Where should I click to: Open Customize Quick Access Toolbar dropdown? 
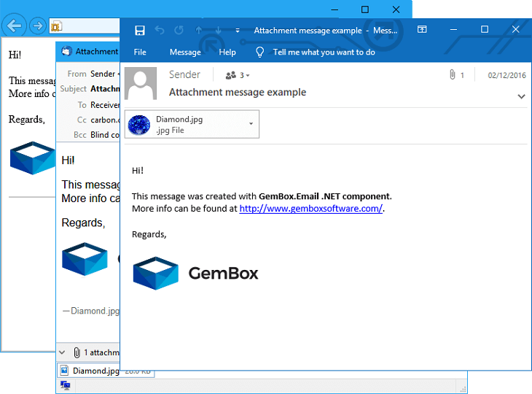pos(238,31)
